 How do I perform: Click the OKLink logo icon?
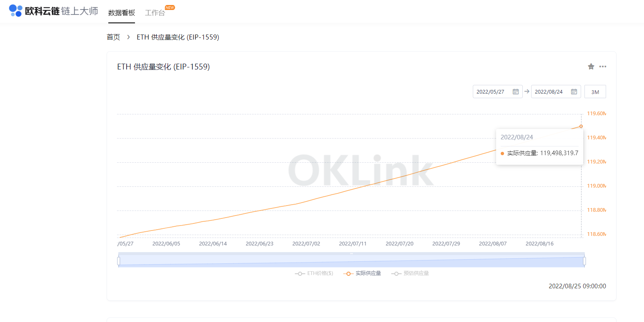[15, 11]
